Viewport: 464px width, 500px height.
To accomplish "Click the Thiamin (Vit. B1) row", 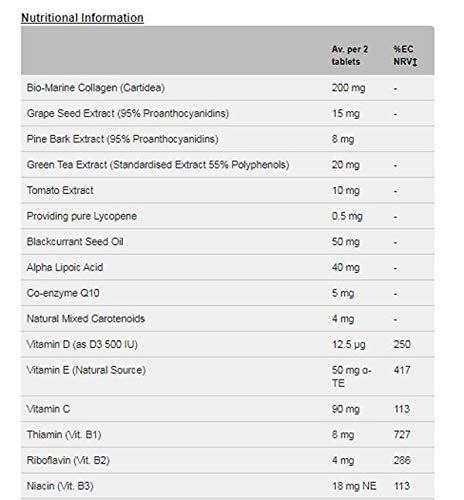I will coord(228,435).
